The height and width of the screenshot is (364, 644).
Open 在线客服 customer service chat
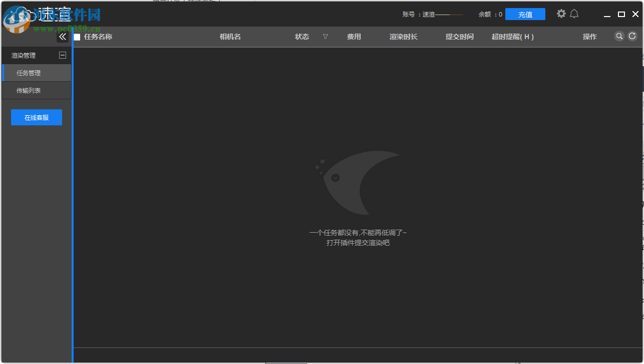click(x=36, y=117)
